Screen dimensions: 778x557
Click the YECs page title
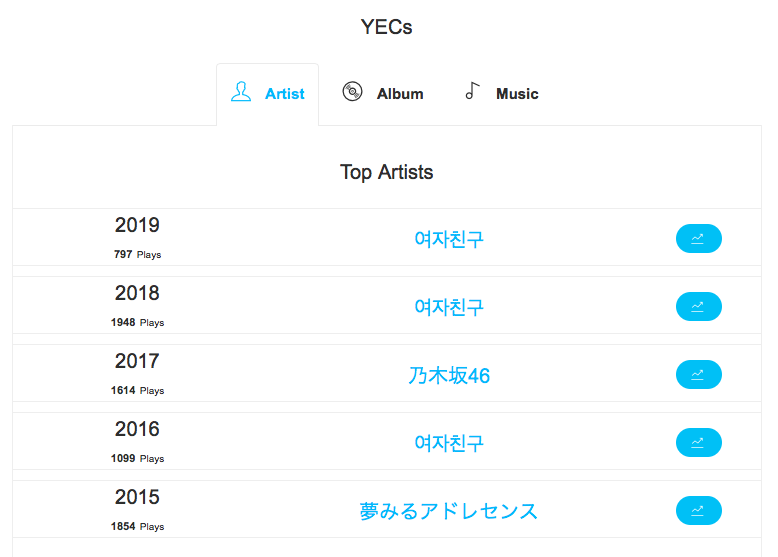387,27
